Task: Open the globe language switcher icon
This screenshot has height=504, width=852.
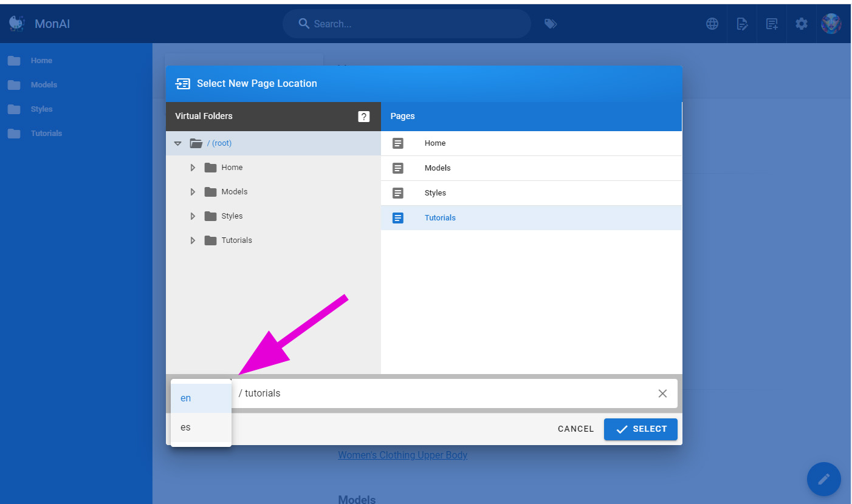Action: [x=712, y=24]
